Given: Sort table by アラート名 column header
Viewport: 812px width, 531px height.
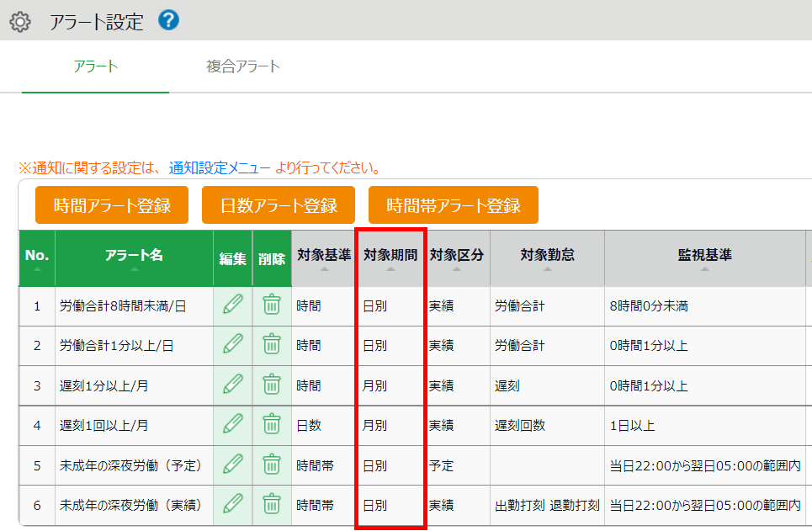Looking at the screenshot, I should click(x=134, y=258).
